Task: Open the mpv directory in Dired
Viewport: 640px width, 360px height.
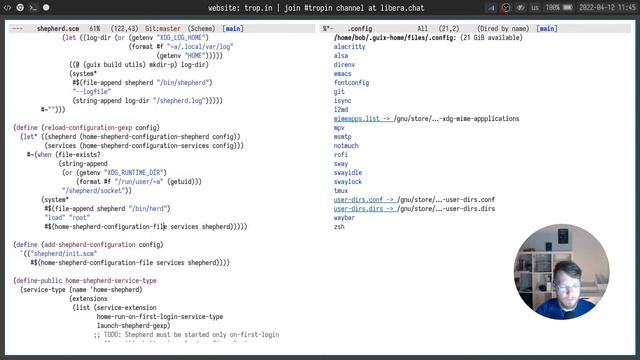Action: [x=339, y=127]
